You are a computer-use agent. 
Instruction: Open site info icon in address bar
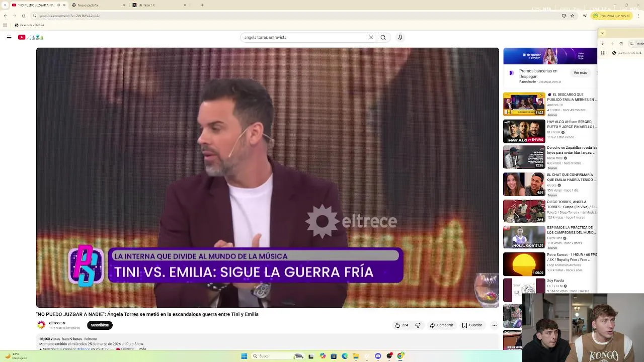[34, 16]
